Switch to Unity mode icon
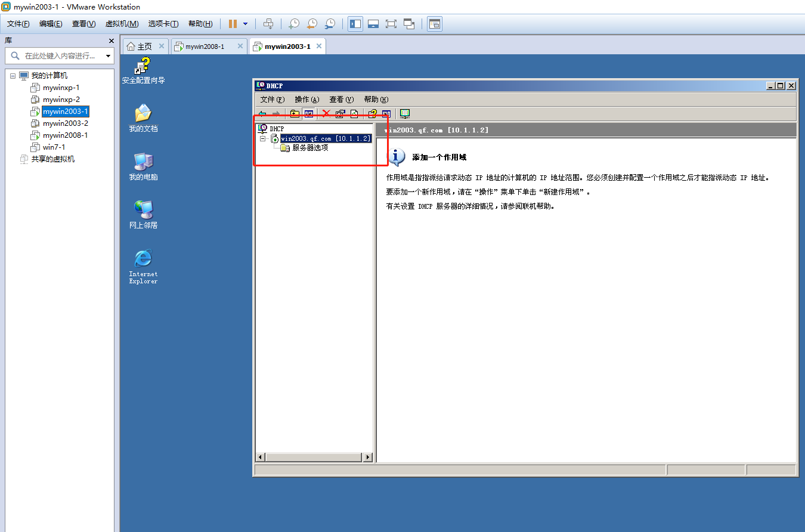The image size is (805, 532). click(x=409, y=24)
